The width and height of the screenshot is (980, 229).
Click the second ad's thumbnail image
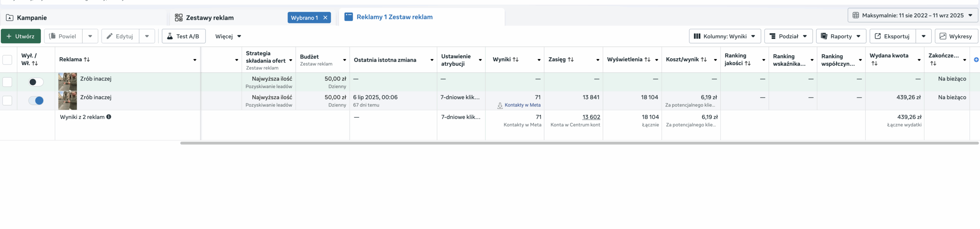click(67, 100)
